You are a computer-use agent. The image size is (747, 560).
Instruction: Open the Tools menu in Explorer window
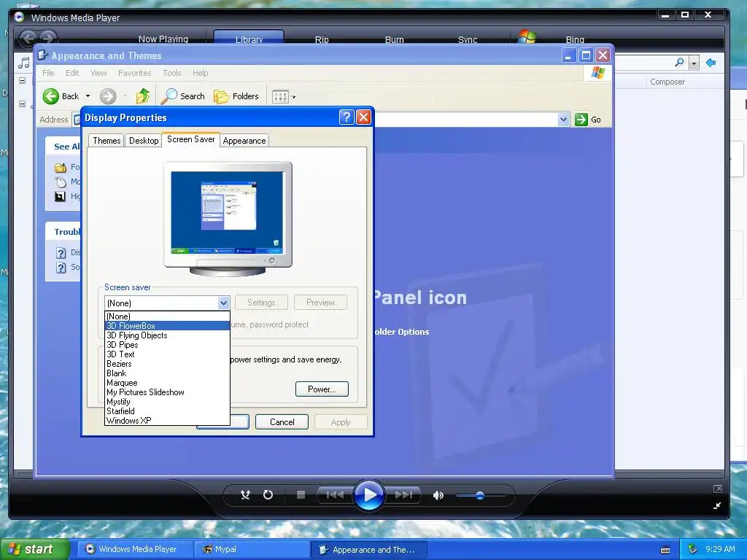172,73
